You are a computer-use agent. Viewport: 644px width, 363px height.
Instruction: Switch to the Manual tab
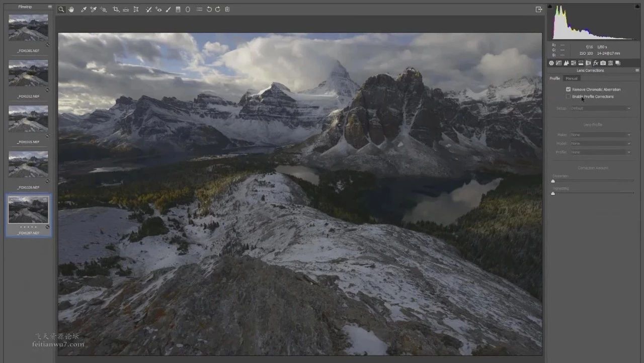572,78
